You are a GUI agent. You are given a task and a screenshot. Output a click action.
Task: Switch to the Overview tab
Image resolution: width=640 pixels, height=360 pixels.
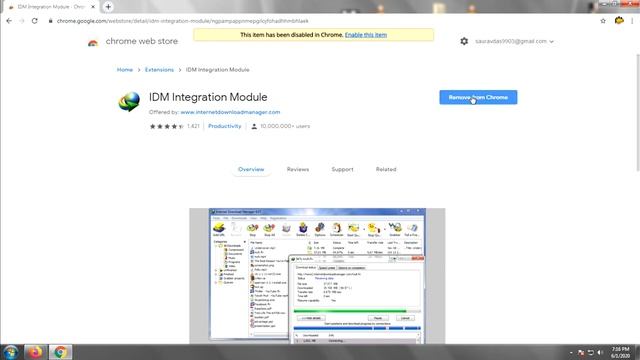coord(251,169)
